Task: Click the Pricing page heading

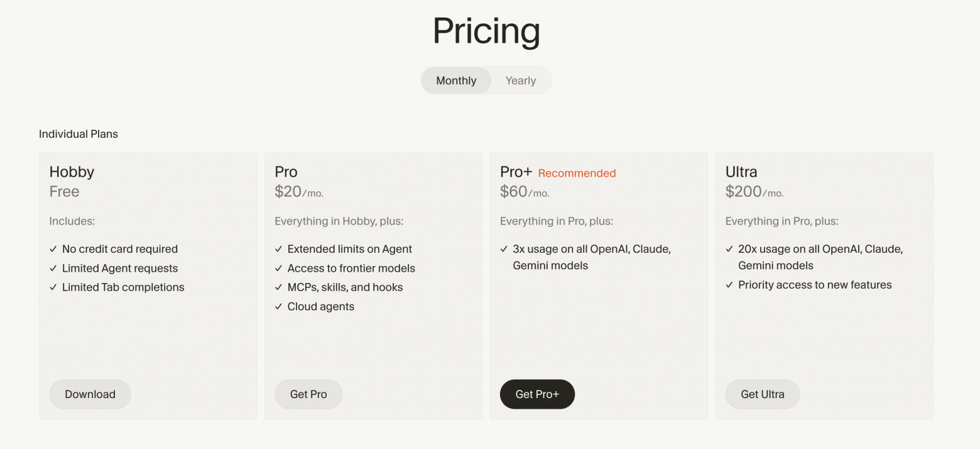Action: (x=486, y=30)
